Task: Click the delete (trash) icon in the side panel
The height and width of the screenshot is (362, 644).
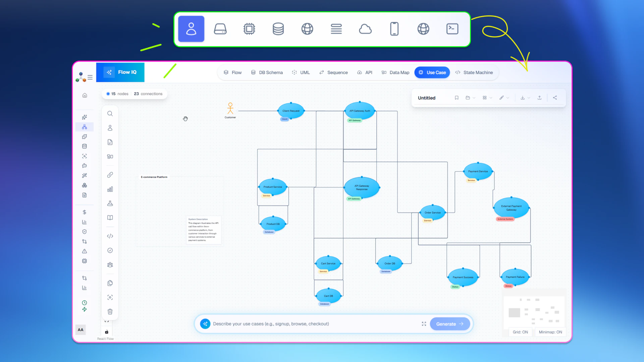Action: (x=110, y=311)
